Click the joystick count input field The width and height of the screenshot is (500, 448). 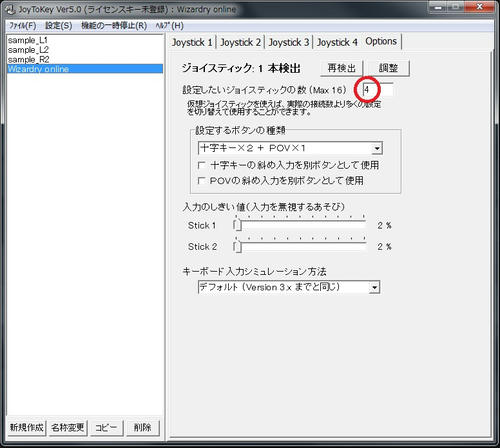pos(378,90)
